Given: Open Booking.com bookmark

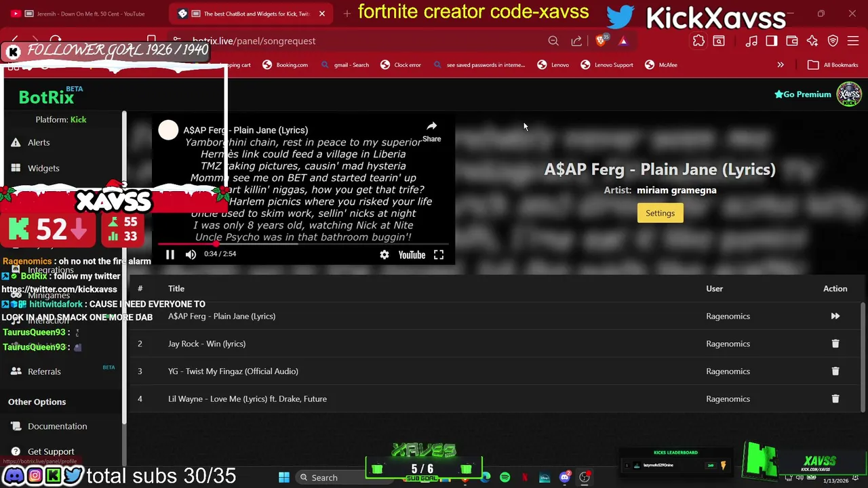Looking at the screenshot, I should pyautogui.click(x=285, y=65).
